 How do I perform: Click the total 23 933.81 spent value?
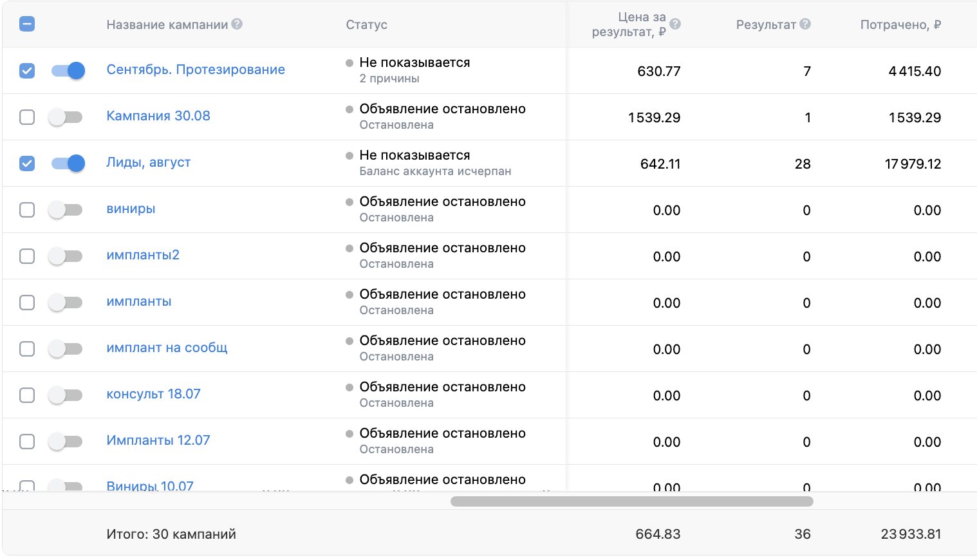tap(911, 534)
